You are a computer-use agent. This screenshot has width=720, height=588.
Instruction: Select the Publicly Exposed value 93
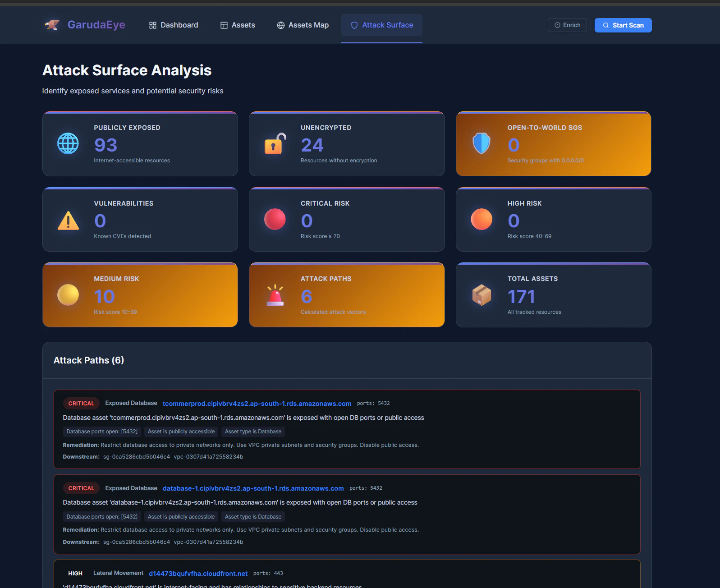(x=105, y=145)
